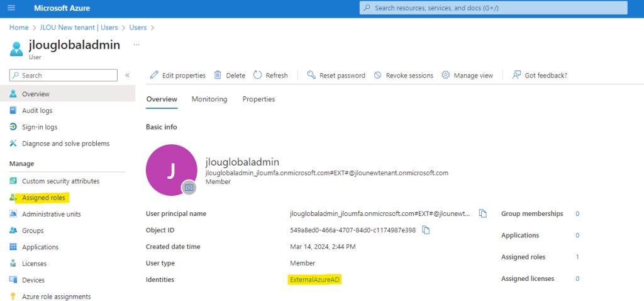Focus the Search resources, services, and docs box
Viewport: 644px width, 301px height.
[x=493, y=8]
